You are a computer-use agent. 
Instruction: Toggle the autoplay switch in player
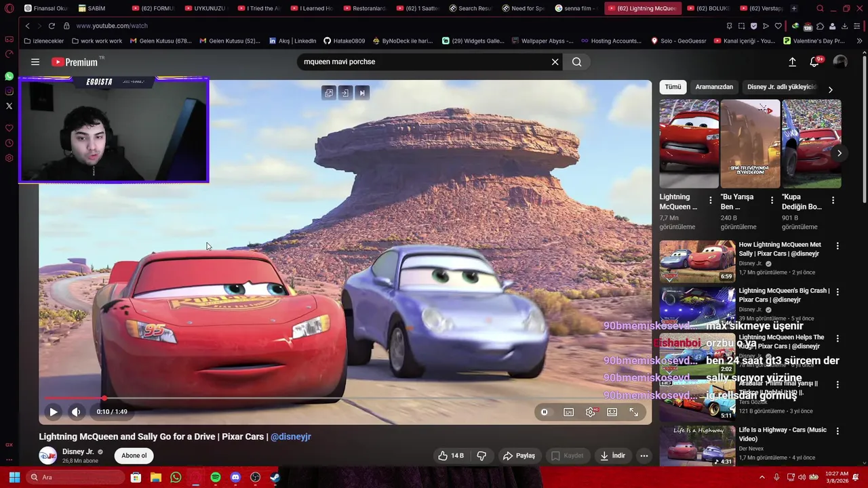coord(545,411)
